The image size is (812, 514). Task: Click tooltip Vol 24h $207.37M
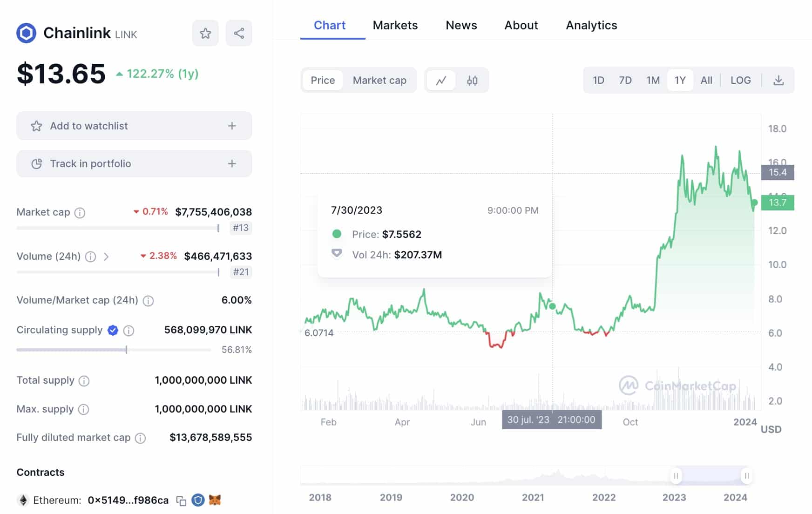point(418,255)
